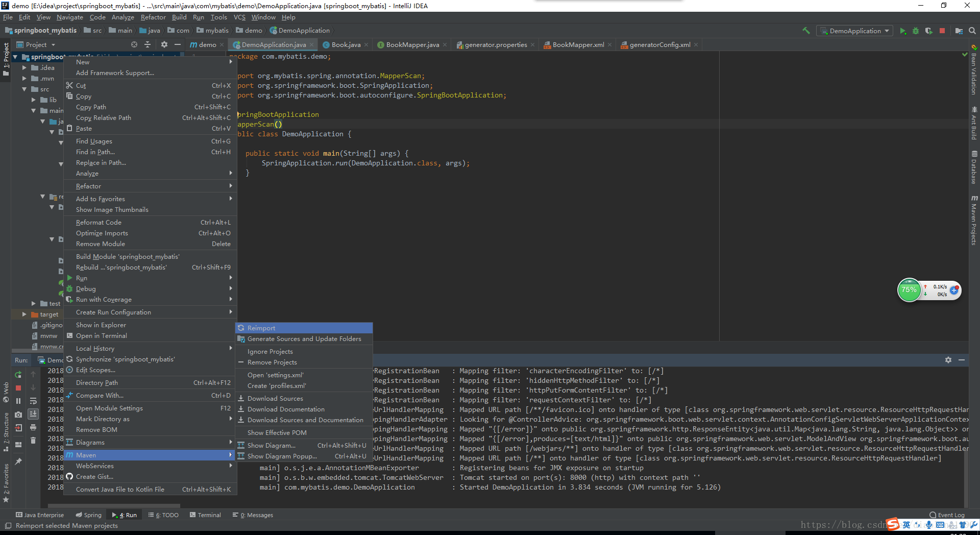Click the Sogou input method icon
Image resolution: width=980 pixels, height=535 pixels.
[x=893, y=524]
